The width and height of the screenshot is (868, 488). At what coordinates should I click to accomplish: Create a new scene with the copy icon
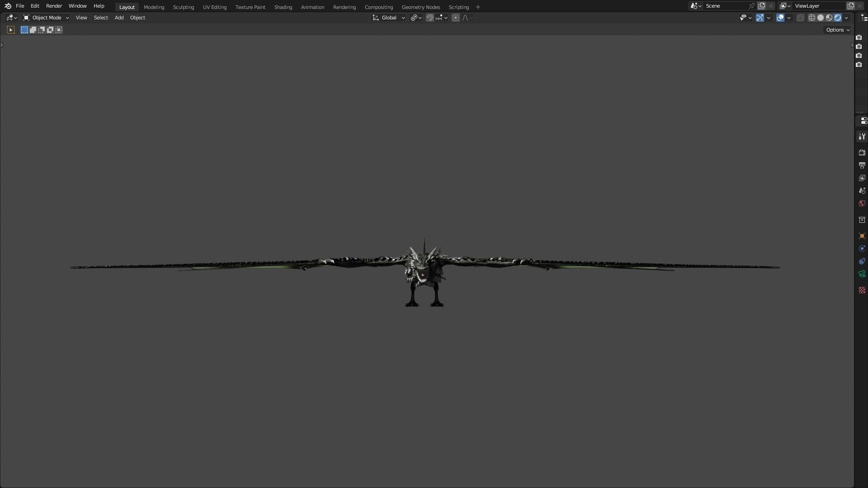762,6
